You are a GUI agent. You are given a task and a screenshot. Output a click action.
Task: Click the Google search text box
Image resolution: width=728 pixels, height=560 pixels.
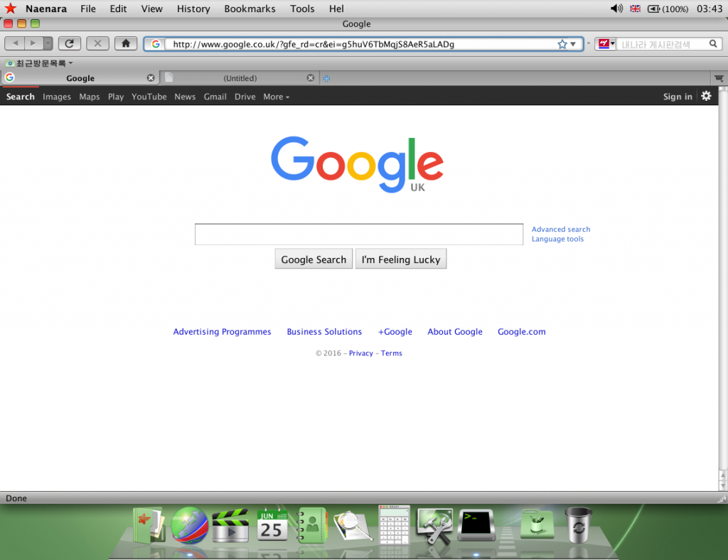[x=358, y=235]
